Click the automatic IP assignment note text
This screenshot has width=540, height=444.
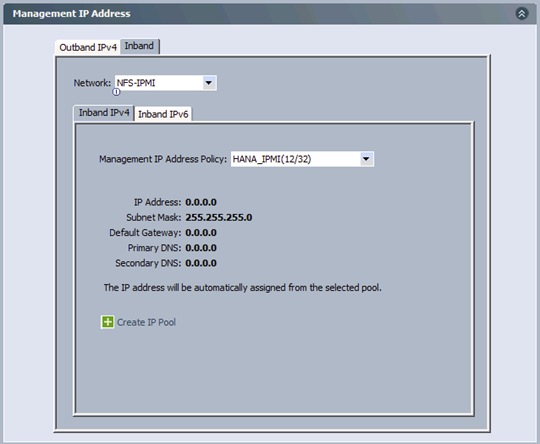(x=242, y=288)
